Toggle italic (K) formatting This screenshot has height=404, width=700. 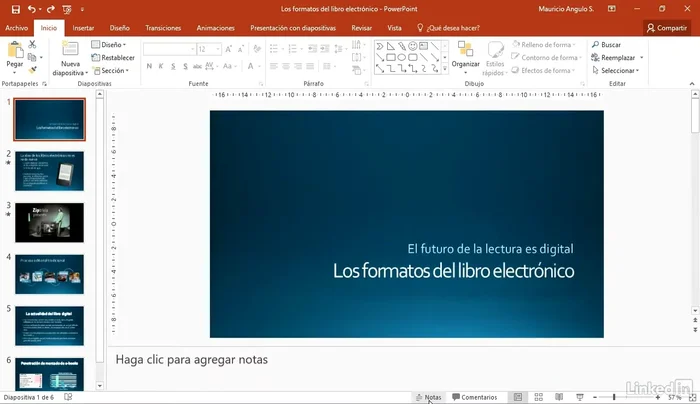[x=161, y=66]
